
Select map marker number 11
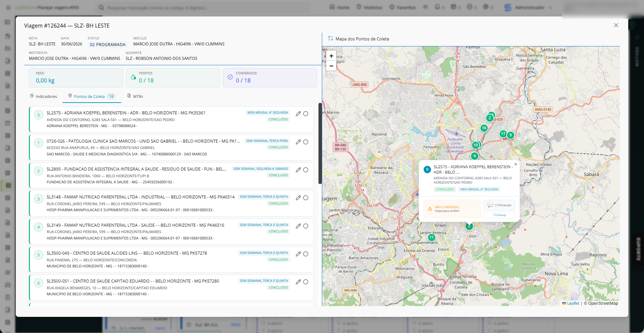pos(432,237)
